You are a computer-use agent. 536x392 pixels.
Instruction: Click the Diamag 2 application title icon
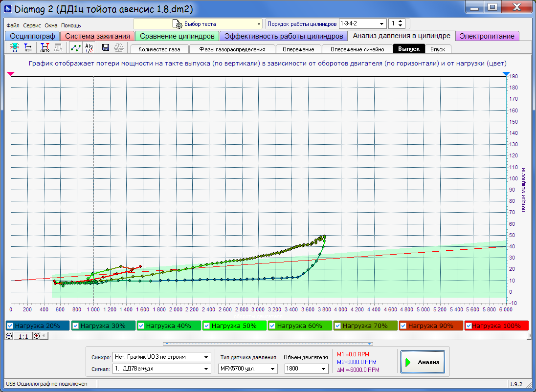point(7,9)
